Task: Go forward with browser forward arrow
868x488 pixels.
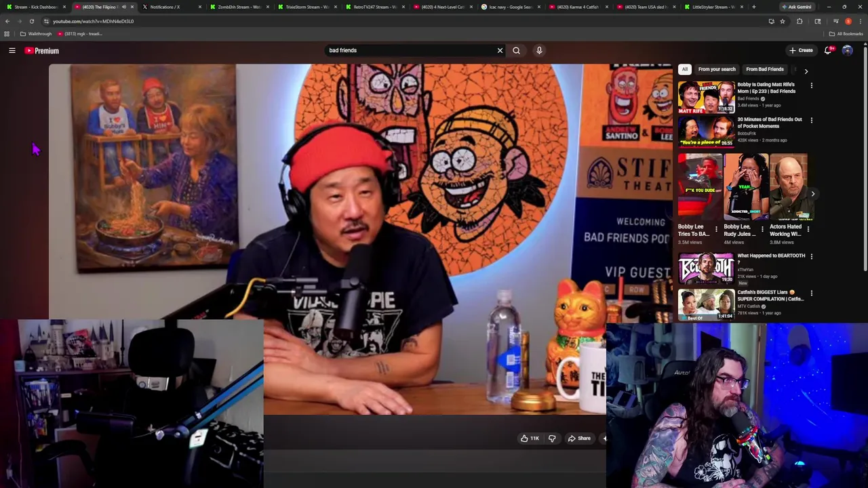Action: coord(20,21)
